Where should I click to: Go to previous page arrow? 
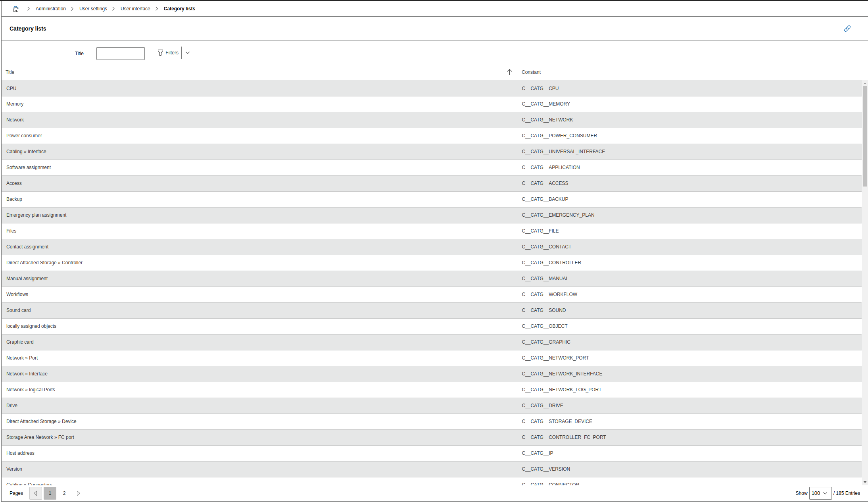coord(36,493)
